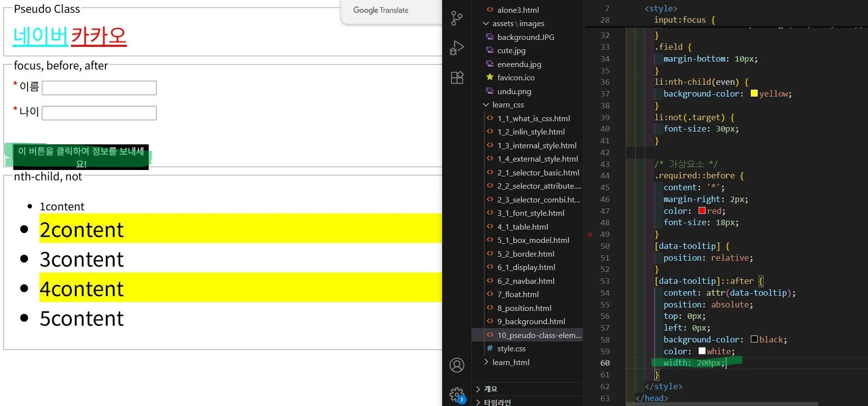Click the image icon of undu.png
The image size is (868, 406).
coord(490,91)
